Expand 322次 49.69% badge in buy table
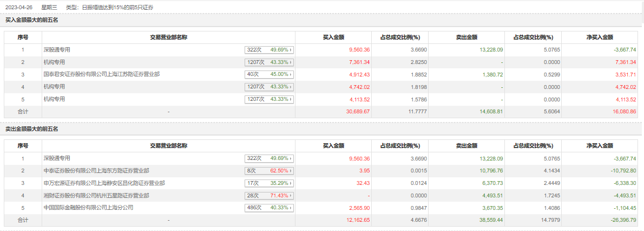The image size is (644, 231). 269,49
